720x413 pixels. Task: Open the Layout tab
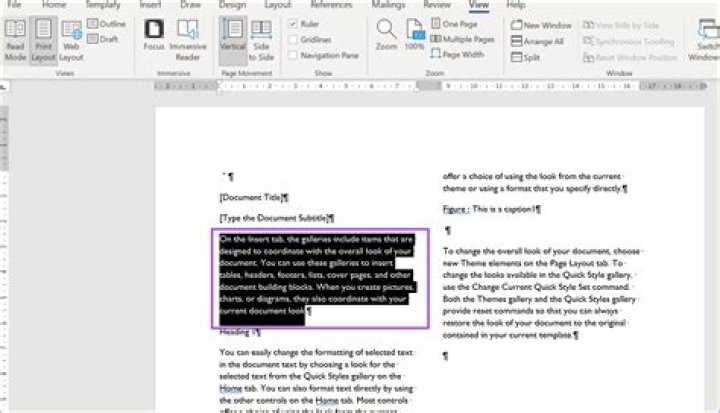[277, 5]
